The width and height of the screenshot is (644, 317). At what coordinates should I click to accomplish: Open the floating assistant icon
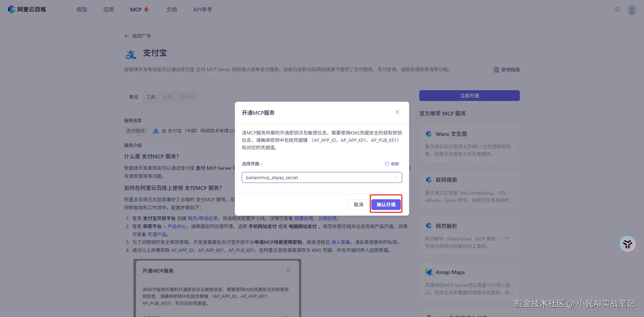628,244
